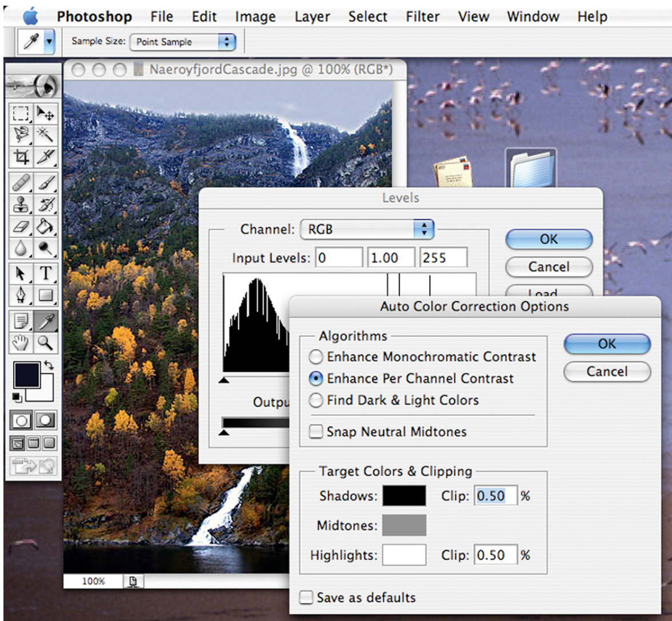Open the Select menu
Screen dimensions: 672x621
coord(368,16)
